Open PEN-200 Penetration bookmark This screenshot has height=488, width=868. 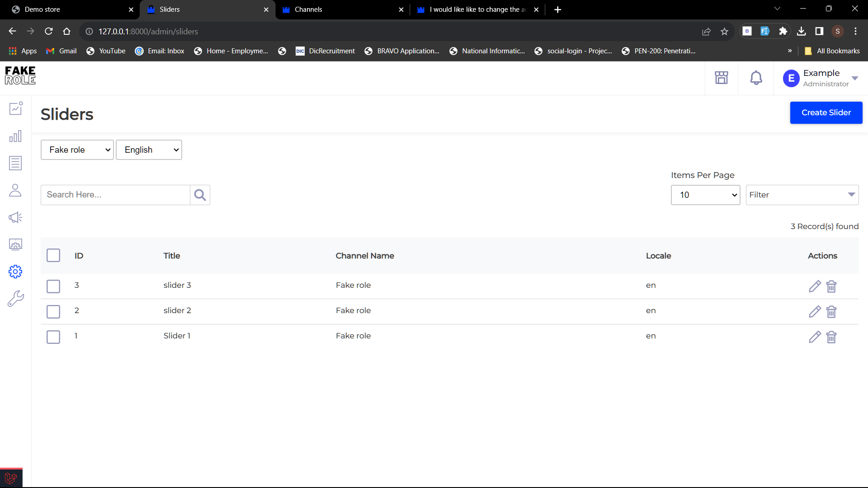(x=659, y=51)
